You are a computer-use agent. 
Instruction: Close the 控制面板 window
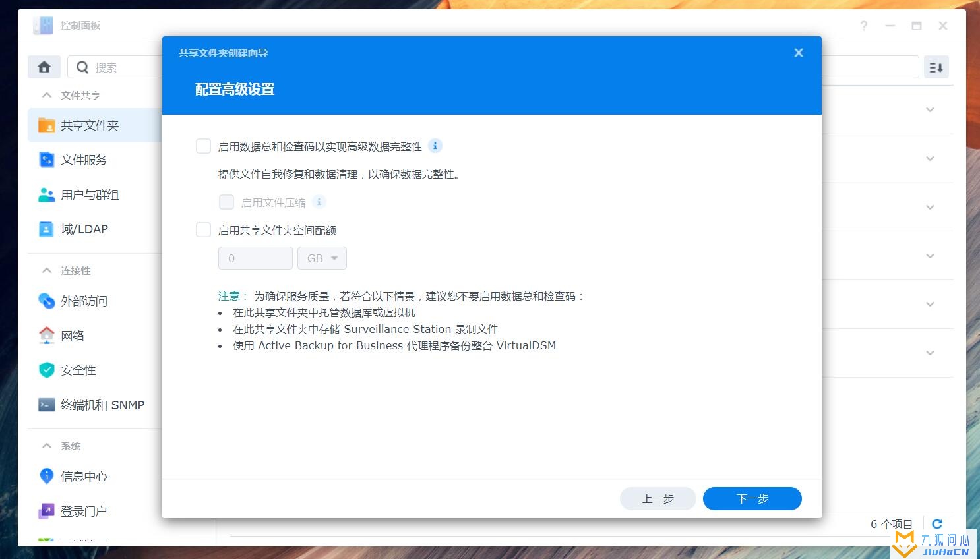[x=943, y=26]
